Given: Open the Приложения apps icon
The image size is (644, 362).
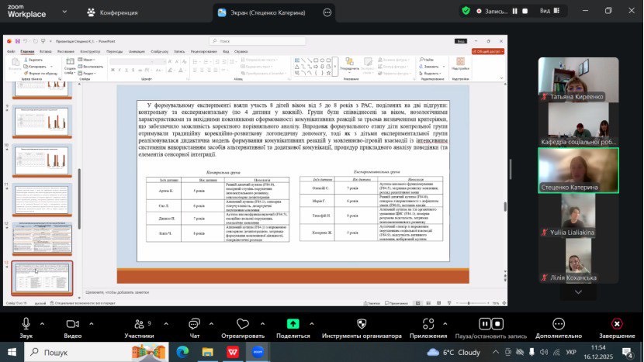Looking at the screenshot, I should point(428,324).
